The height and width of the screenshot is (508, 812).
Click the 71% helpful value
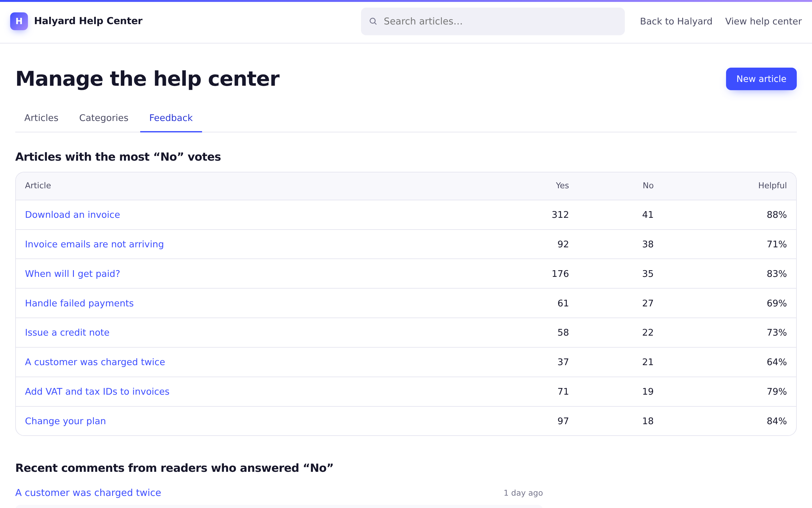point(776,244)
